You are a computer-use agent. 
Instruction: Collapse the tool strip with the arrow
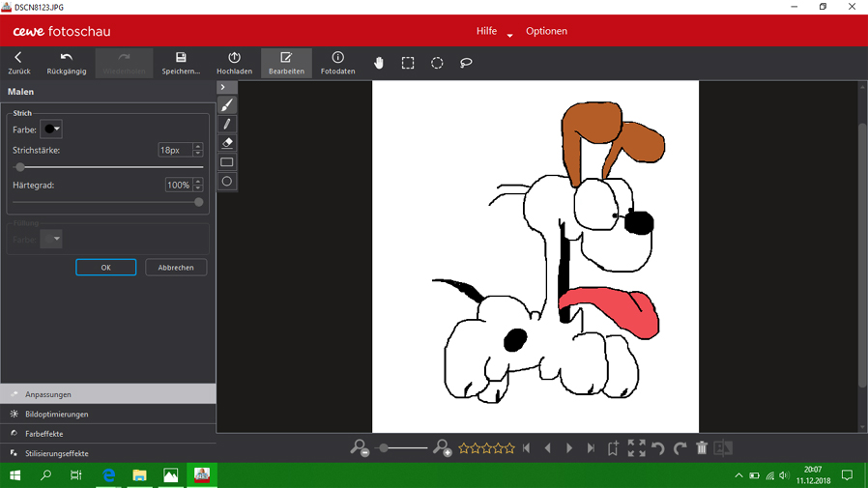tap(223, 87)
